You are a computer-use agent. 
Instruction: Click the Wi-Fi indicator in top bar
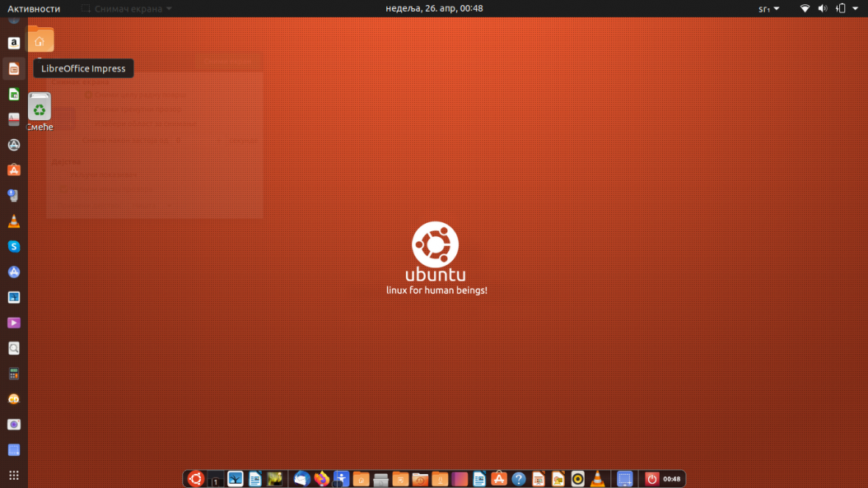805,8
